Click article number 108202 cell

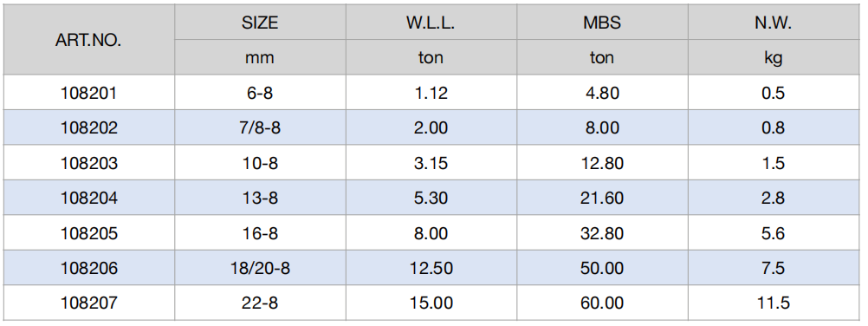click(x=88, y=127)
